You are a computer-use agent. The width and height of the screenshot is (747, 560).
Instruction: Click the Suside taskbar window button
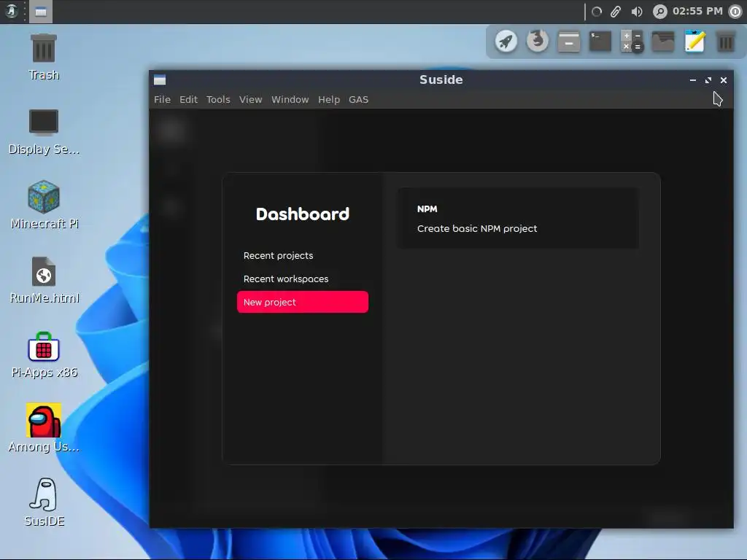click(x=41, y=12)
